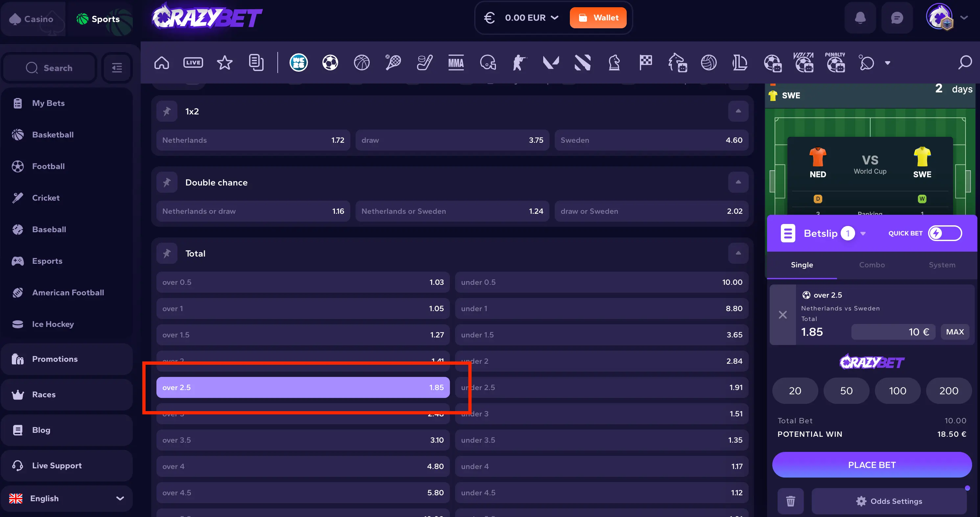The height and width of the screenshot is (517, 980).
Task: Click the PLACE BET button
Action: tap(872, 464)
